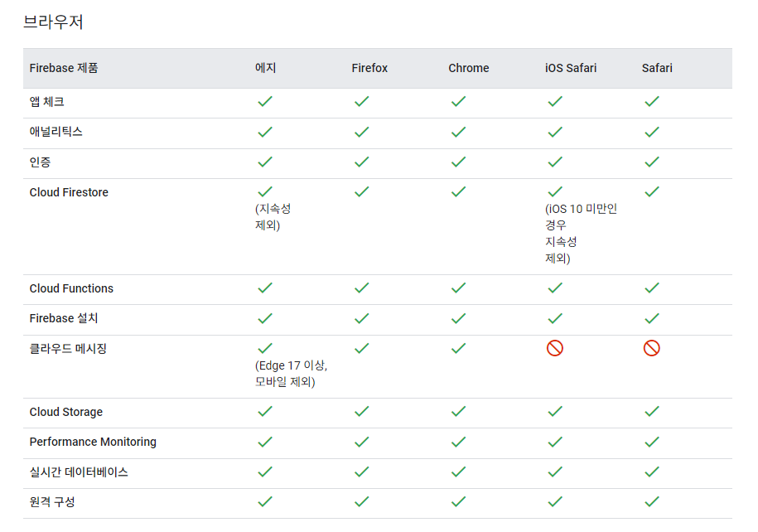The image size is (758, 532).
Task: Click the 애널리틱스 iOS Safari checkmark
Action: tap(555, 132)
